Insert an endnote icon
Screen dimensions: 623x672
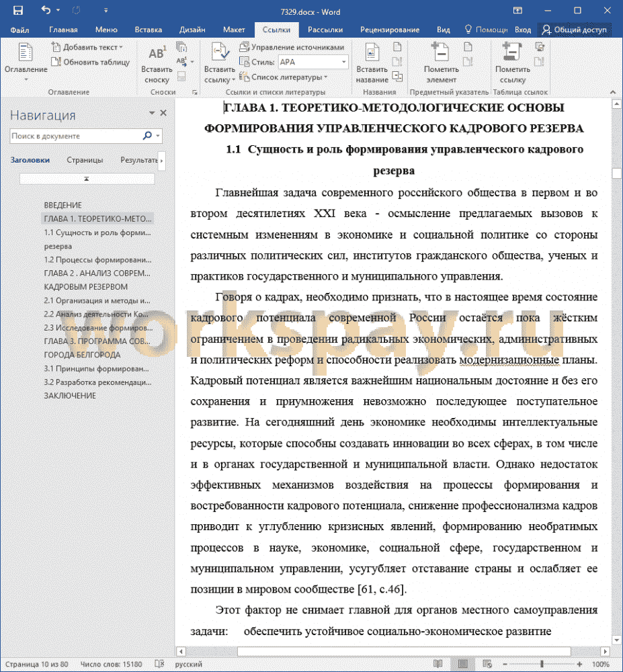point(181,47)
